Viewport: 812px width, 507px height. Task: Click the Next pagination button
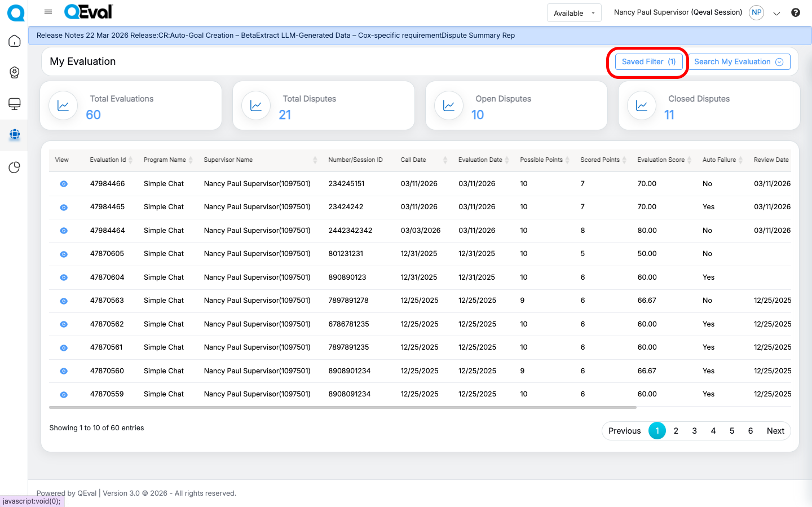[x=775, y=431]
